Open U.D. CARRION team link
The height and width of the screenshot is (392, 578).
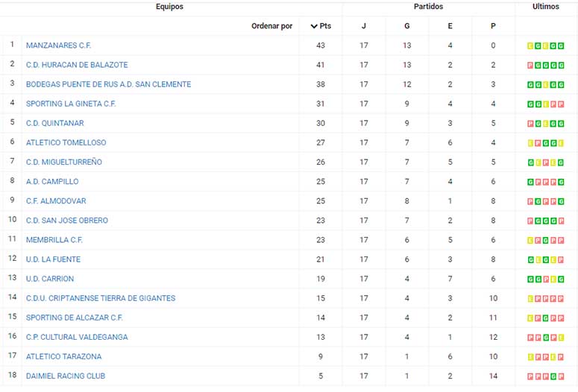click(50, 279)
